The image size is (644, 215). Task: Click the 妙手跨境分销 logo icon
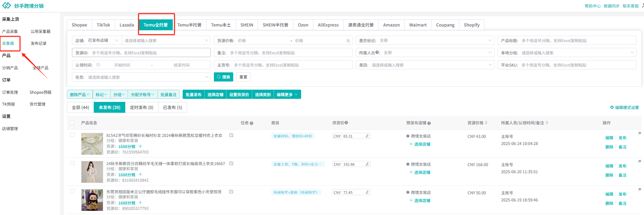coord(6,6)
